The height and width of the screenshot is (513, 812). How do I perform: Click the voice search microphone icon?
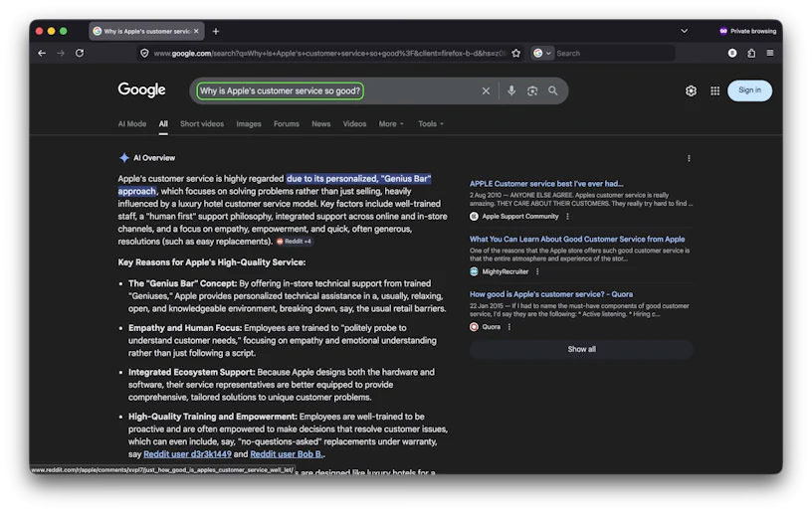(511, 90)
